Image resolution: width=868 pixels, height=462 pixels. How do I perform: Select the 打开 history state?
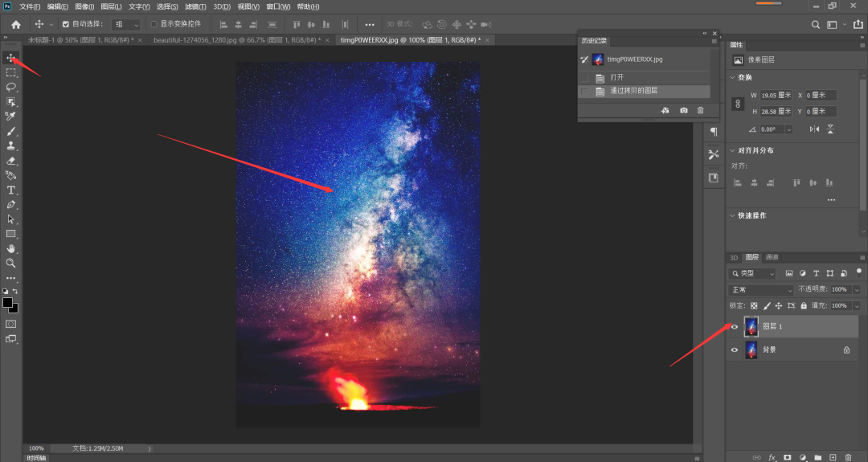616,78
